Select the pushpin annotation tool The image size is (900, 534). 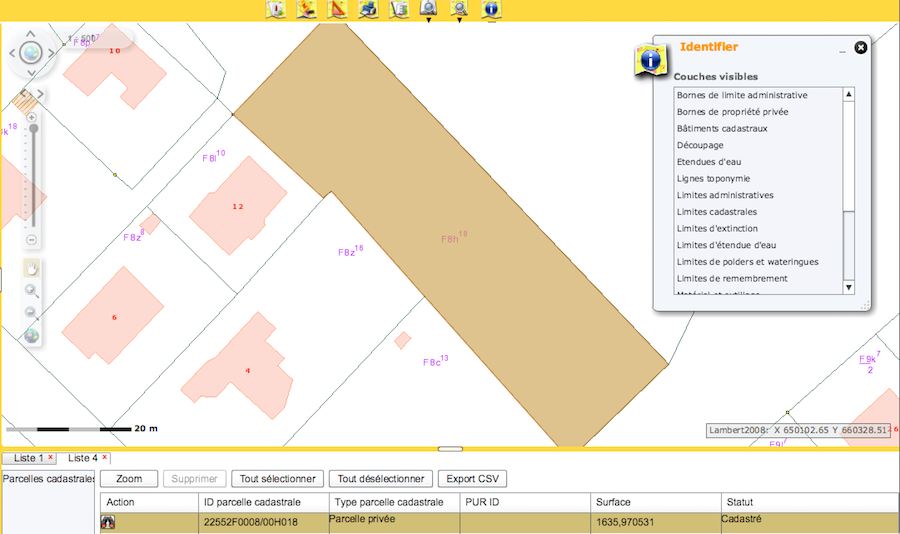click(x=307, y=9)
